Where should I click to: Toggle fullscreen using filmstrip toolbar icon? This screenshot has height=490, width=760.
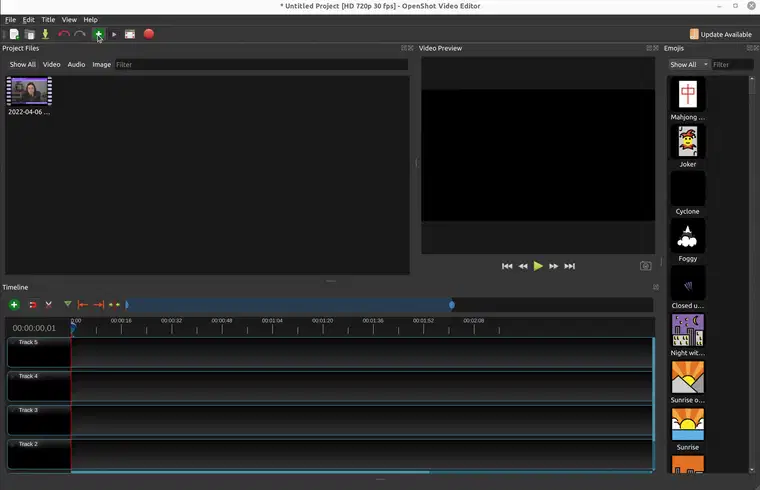(130, 34)
